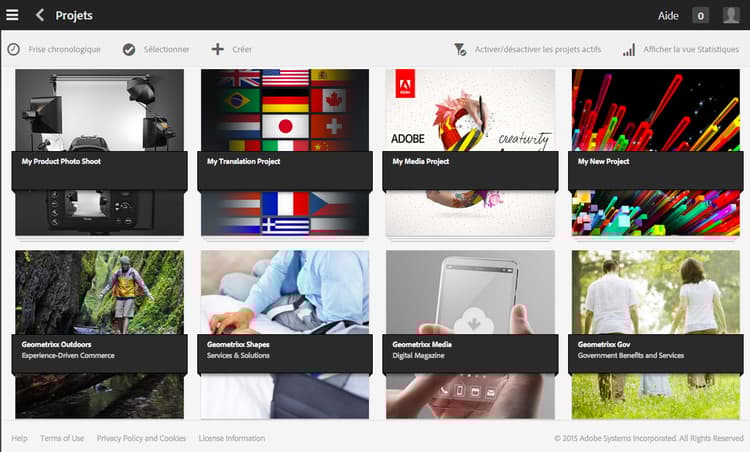Open the hamburger navigation menu
Image resolution: width=750 pixels, height=452 pixels.
[x=12, y=15]
